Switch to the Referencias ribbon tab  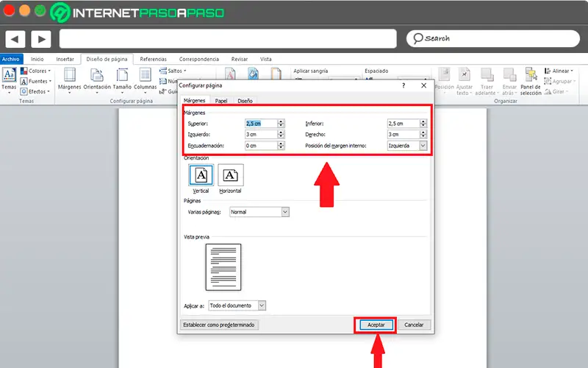coord(153,59)
